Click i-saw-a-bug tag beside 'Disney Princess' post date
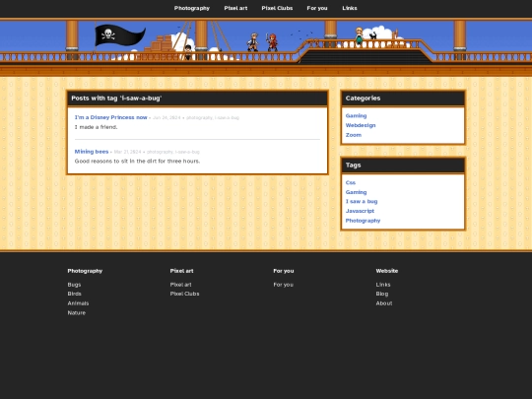The width and height of the screenshot is (532, 399). point(227,118)
